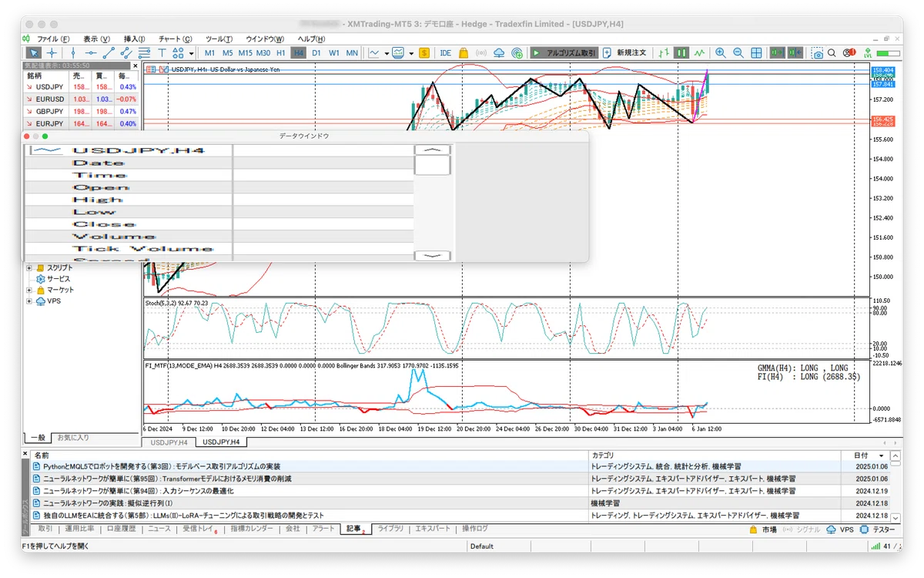Open the IDE MetaEditor button

click(x=446, y=53)
